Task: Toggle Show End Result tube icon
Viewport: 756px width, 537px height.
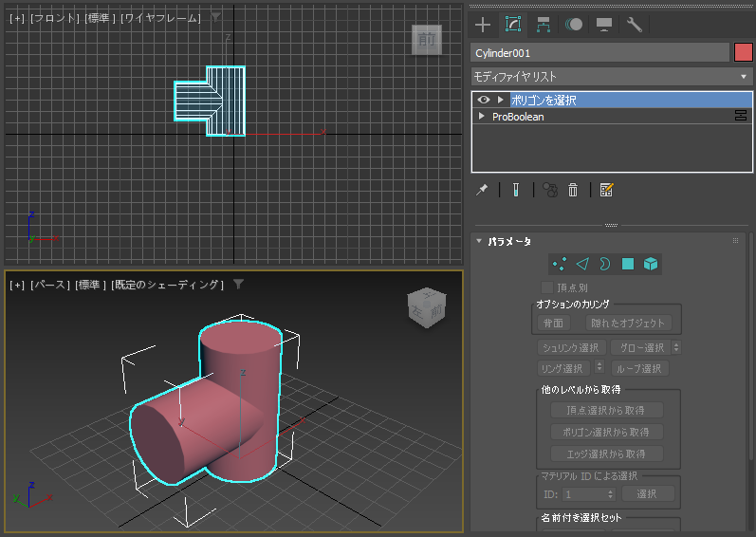Action: pos(515,190)
